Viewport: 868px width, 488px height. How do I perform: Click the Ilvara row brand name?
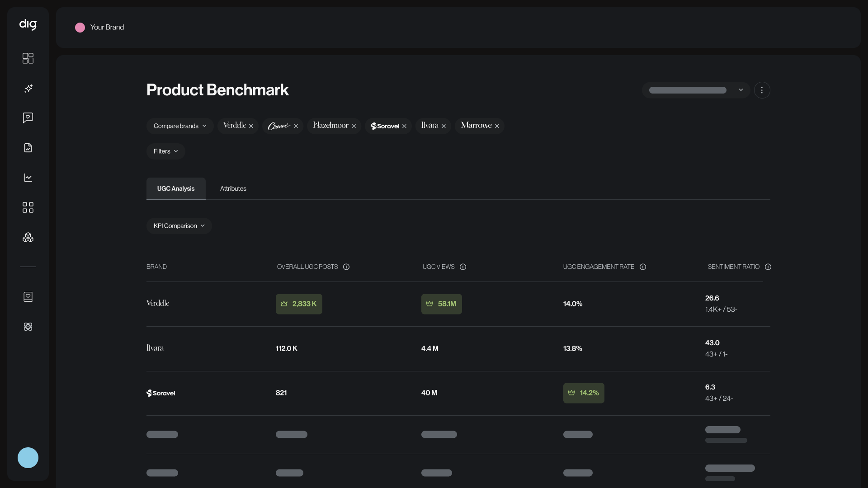pyautogui.click(x=155, y=348)
